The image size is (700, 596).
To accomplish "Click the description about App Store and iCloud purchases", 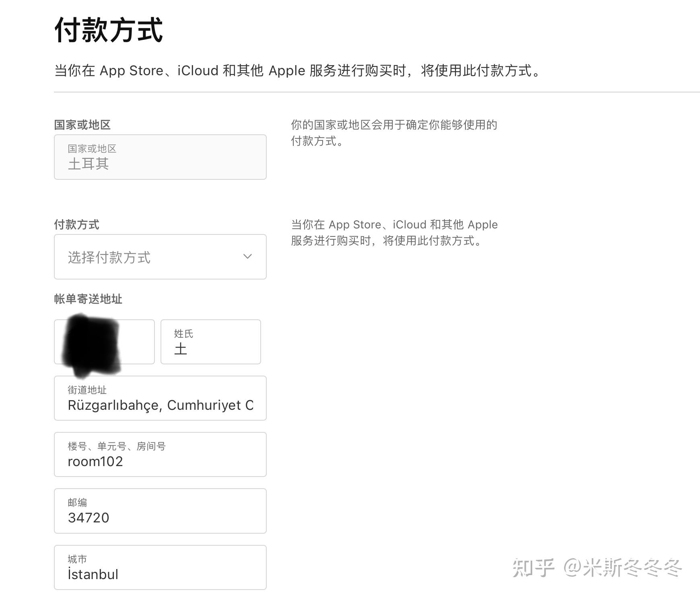I will [296, 71].
